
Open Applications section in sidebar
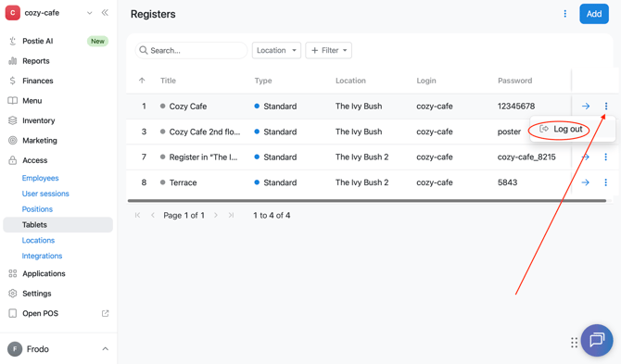tap(44, 273)
